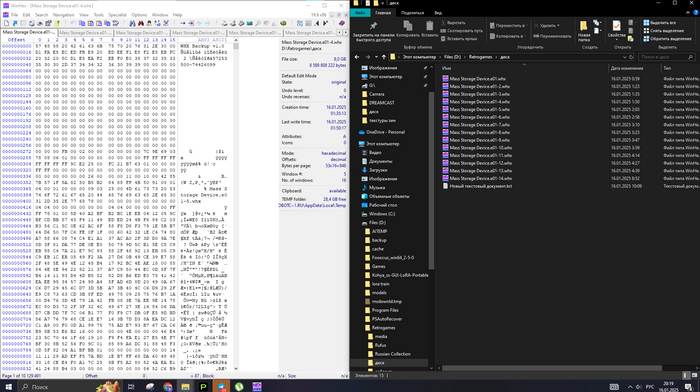Click the binoculars Find text icon
This screenshot has width=700, height=392.
[133, 23]
